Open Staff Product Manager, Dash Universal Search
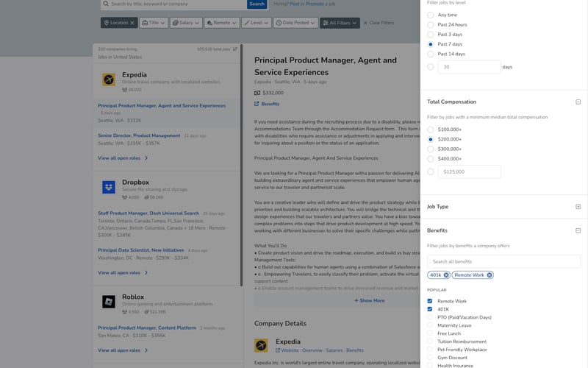Image resolution: width=588 pixels, height=368 pixels. pyautogui.click(x=148, y=213)
